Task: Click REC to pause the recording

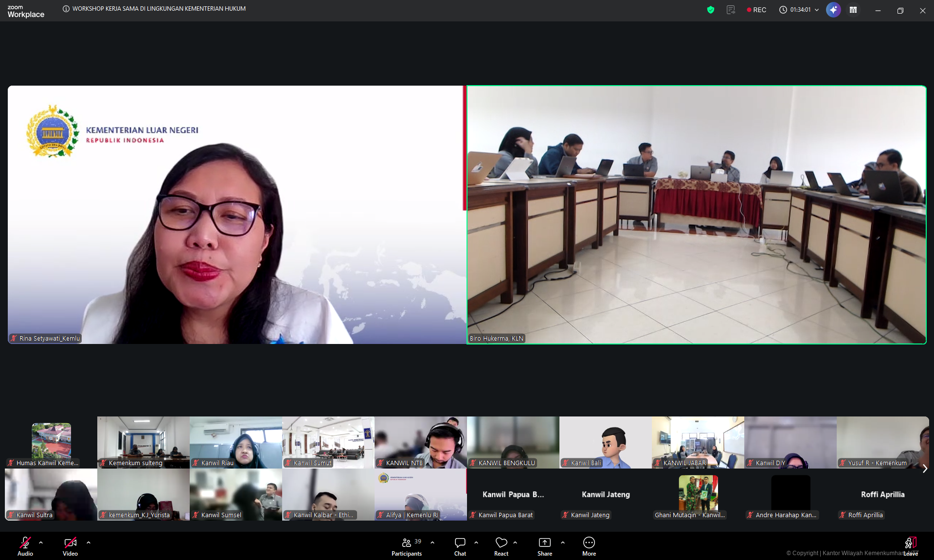Action: pos(756,10)
